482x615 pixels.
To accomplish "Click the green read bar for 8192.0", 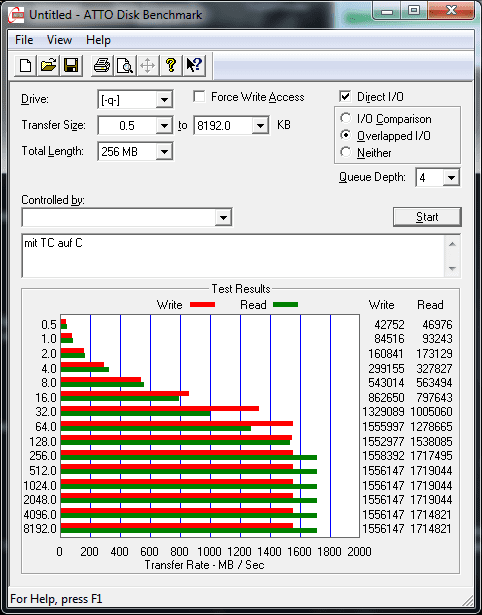I will (189, 531).
